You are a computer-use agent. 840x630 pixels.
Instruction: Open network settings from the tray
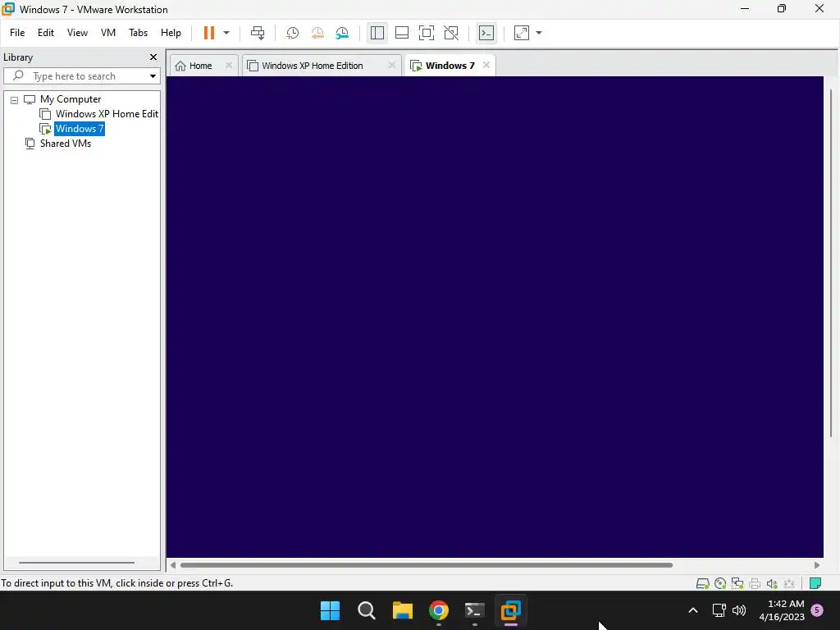719,610
